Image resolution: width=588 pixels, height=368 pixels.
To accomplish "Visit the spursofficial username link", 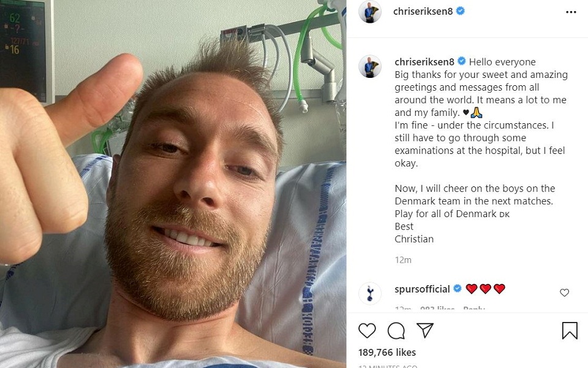I will [422, 289].
